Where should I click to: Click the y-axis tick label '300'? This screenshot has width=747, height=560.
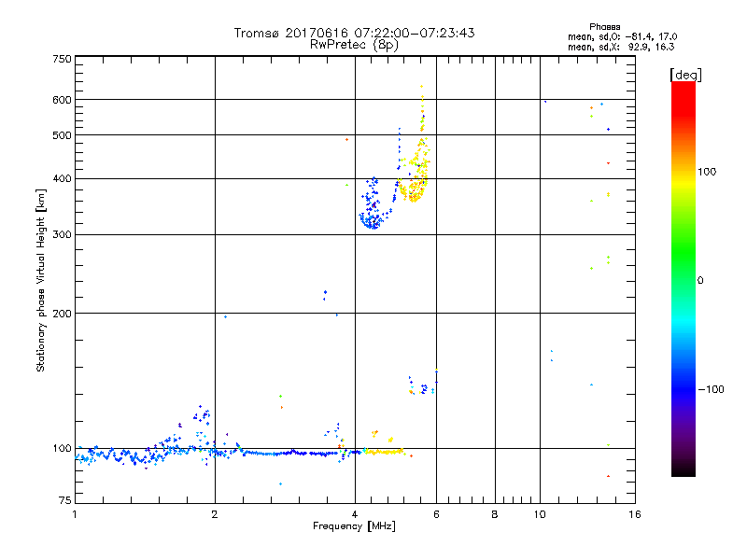tap(62, 235)
